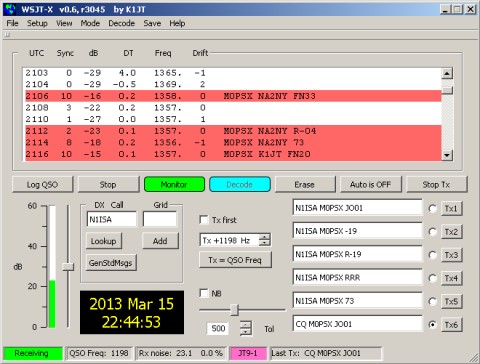
Task: Click the Stop button
Action: tap(108, 185)
